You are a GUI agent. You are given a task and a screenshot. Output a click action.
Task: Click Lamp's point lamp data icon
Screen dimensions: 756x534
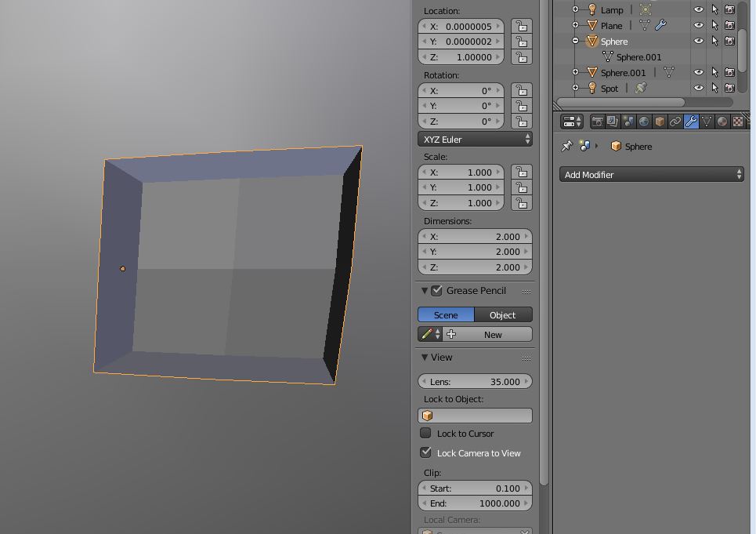[645, 9]
